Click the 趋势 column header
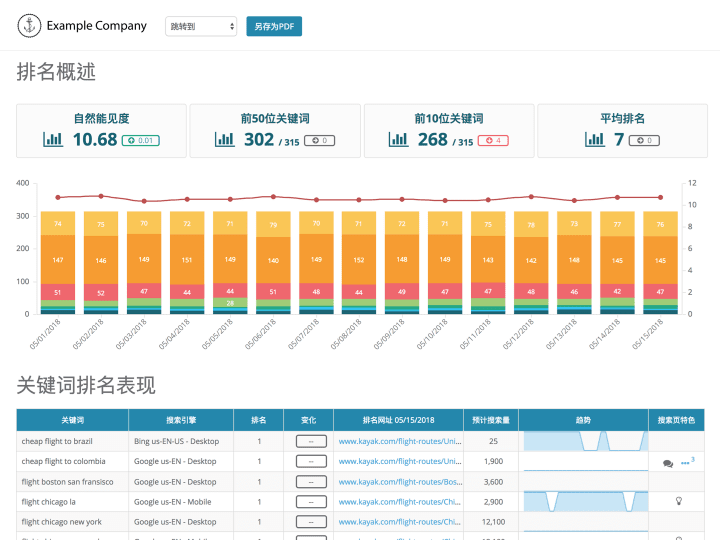This screenshot has height=540, width=720. tap(583, 420)
